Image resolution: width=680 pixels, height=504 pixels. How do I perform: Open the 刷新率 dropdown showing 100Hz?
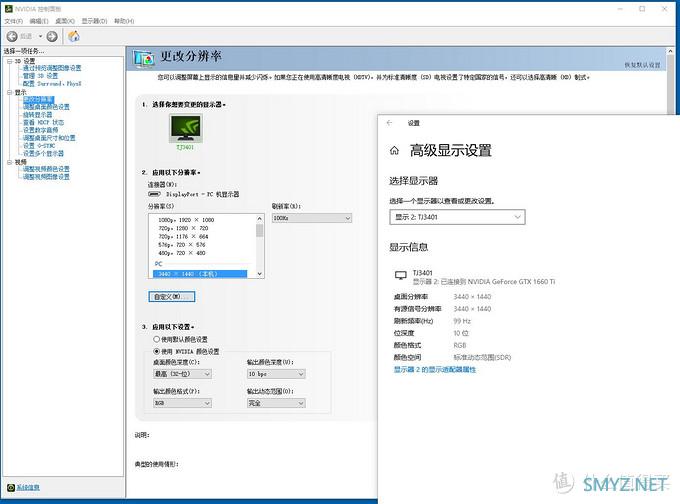311,218
